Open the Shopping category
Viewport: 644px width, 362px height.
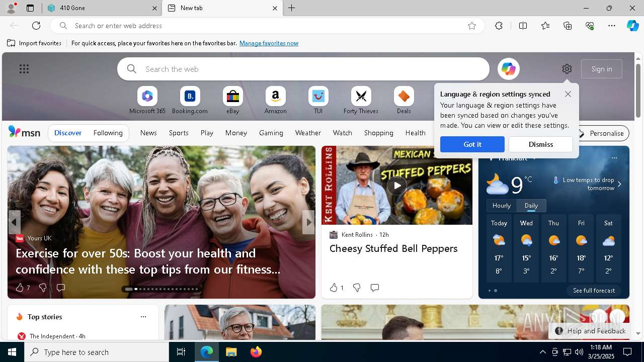[379, 133]
